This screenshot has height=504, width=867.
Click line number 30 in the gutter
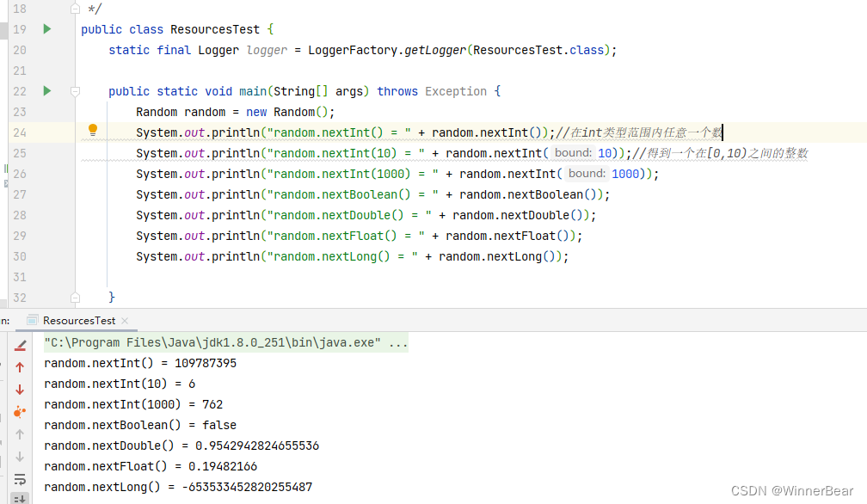point(20,256)
